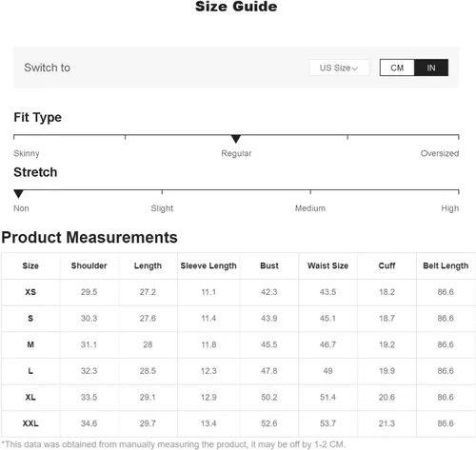Click the Sleeve Length column header
476x450 pixels.
coord(208,266)
